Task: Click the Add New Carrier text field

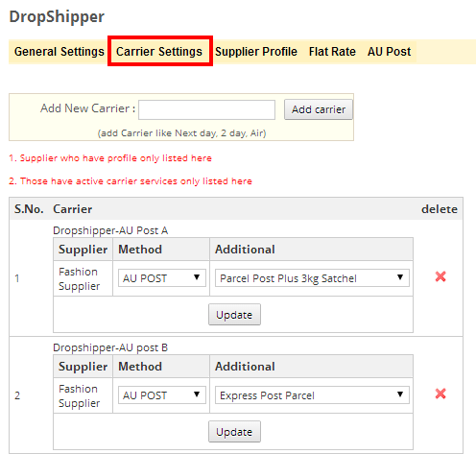Action: pyautogui.click(x=206, y=109)
